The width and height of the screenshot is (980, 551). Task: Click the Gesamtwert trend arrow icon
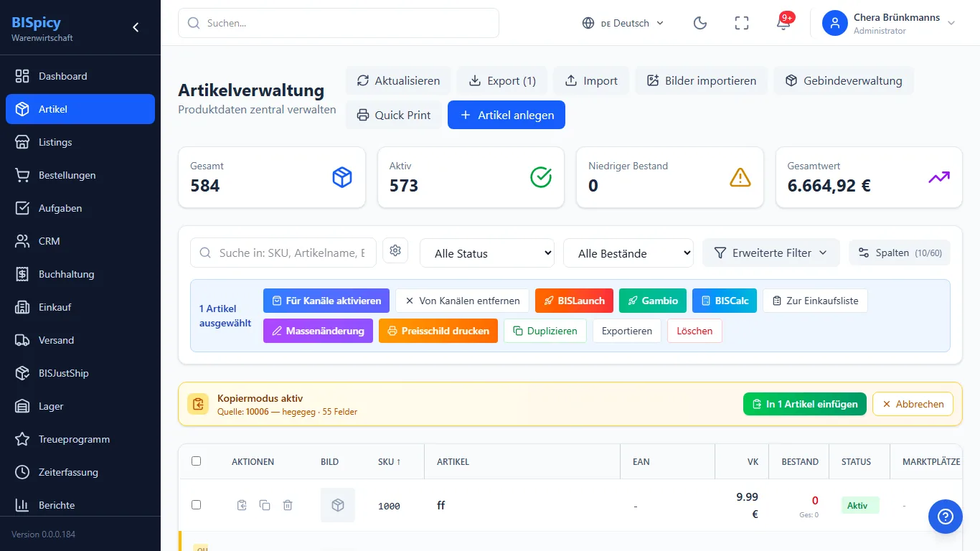point(939,177)
